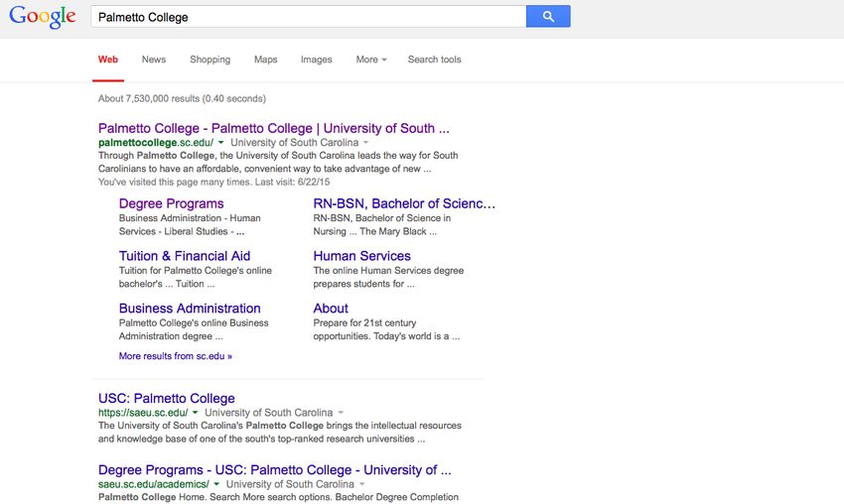The width and height of the screenshot is (844, 504).
Task: Open the Images tab
Action: point(317,60)
